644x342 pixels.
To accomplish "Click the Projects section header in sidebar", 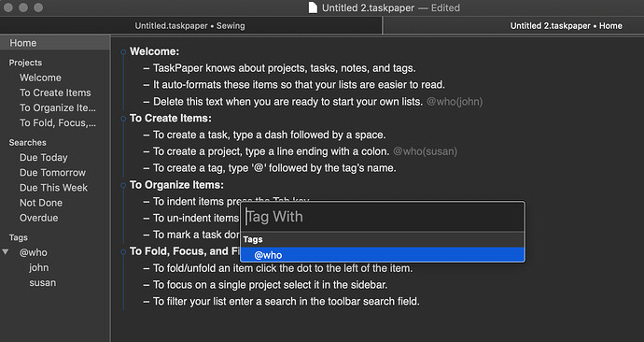I will 25,63.
